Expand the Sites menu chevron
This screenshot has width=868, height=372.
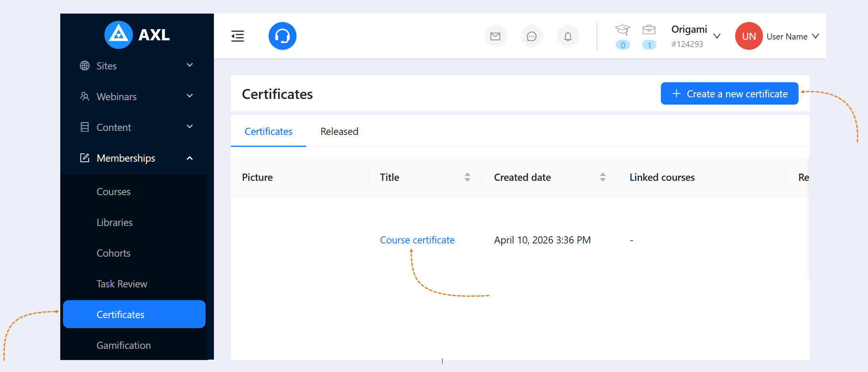click(190, 65)
